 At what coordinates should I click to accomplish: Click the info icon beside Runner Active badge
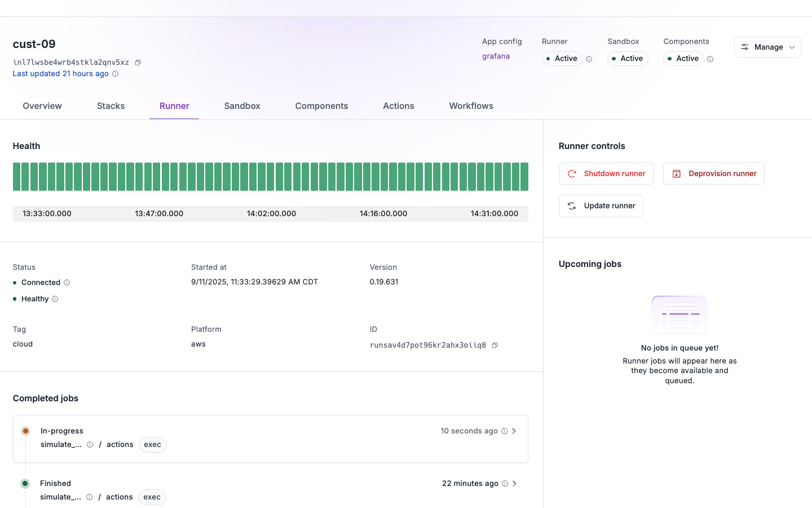coord(589,58)
